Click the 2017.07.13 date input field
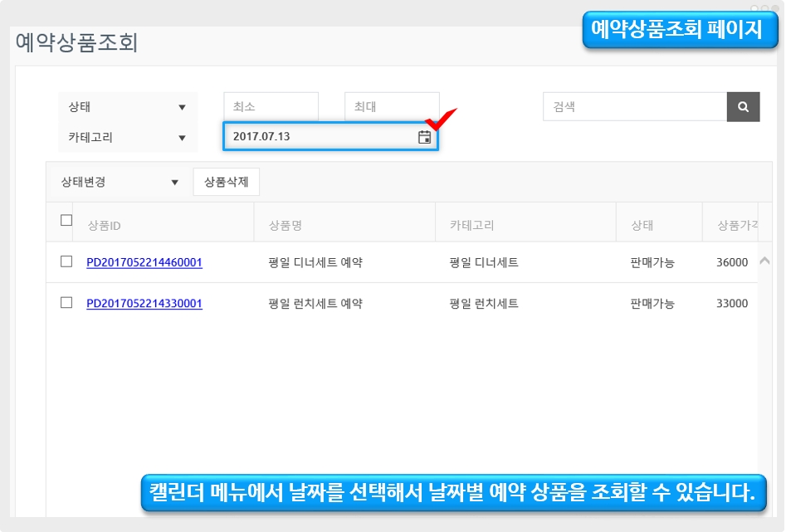786x532 pixels. [320, 138]
